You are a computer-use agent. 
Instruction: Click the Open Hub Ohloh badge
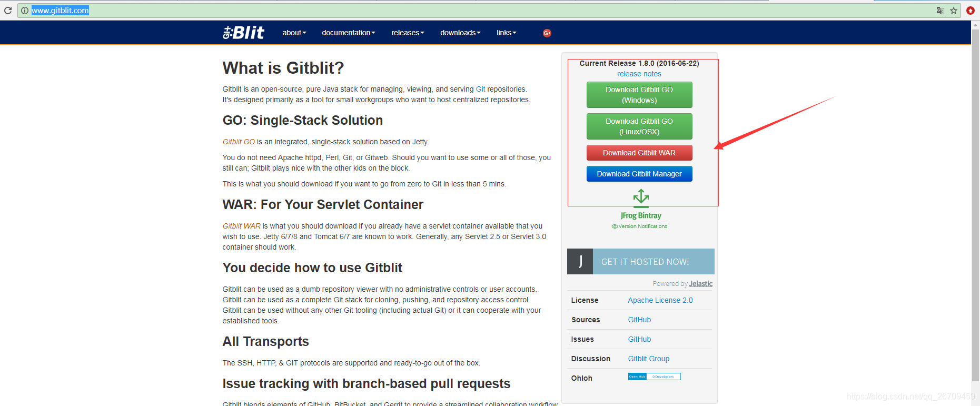click(654, 377)
